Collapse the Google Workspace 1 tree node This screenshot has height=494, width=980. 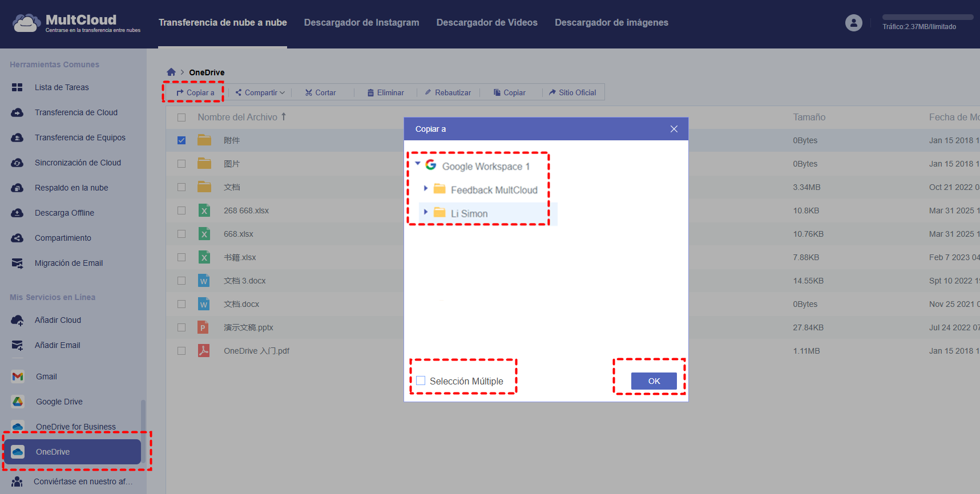pos(418,164)
